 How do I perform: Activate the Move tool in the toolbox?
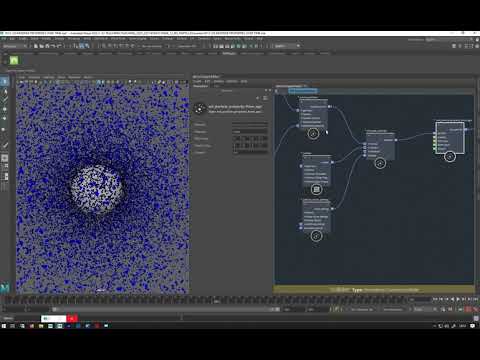(5, 109)
